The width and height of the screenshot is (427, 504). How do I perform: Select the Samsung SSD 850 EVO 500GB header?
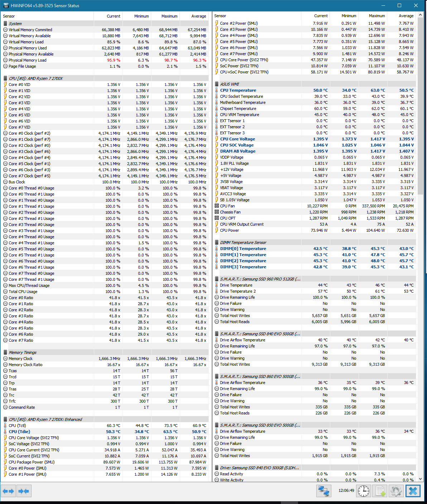tap(315, 425)
